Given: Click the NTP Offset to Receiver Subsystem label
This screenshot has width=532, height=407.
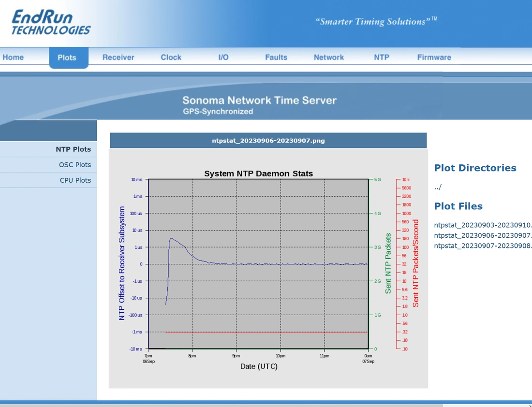Looking at the screenshot, I should [x=122, y=263].
